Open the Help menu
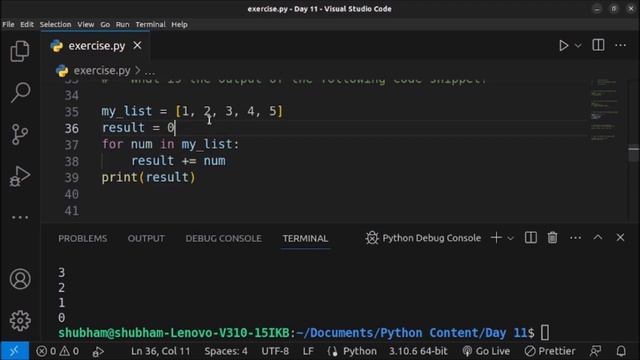The height and width of the screenshot is (360, 640). pyautogui.click(x=179, y=24)
